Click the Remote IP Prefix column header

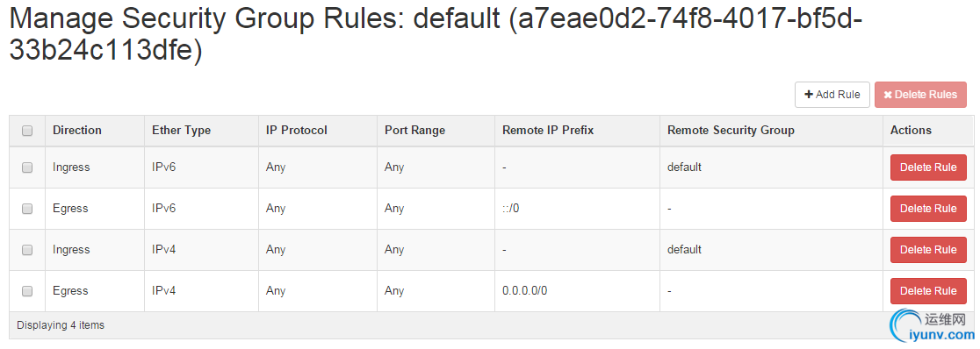click(548, 131)
